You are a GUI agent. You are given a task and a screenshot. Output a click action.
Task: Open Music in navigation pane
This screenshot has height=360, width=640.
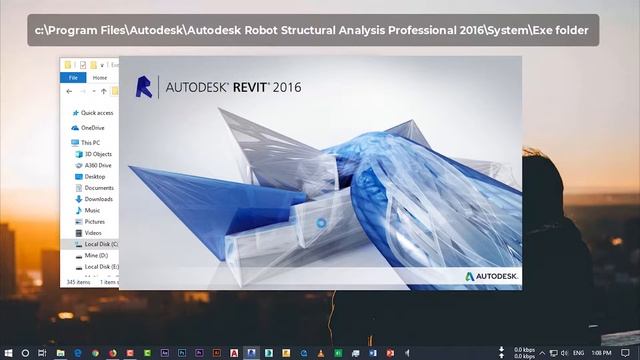88,210
